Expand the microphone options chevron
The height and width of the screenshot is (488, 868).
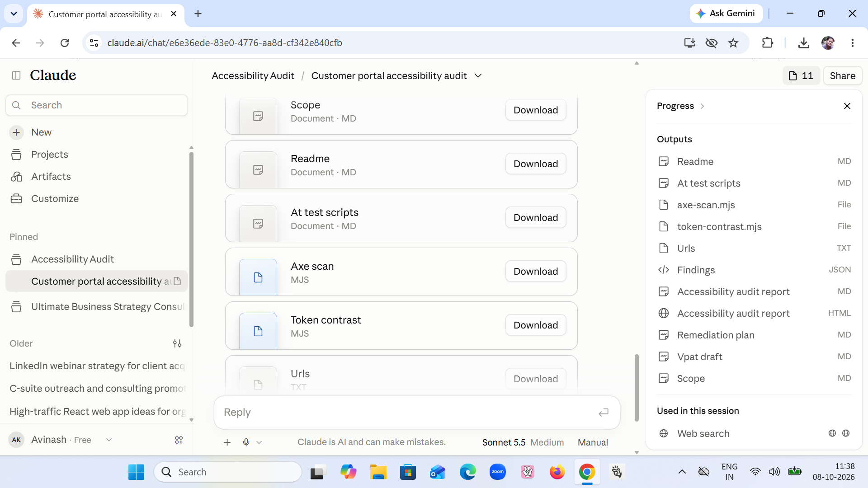(259, 442)
